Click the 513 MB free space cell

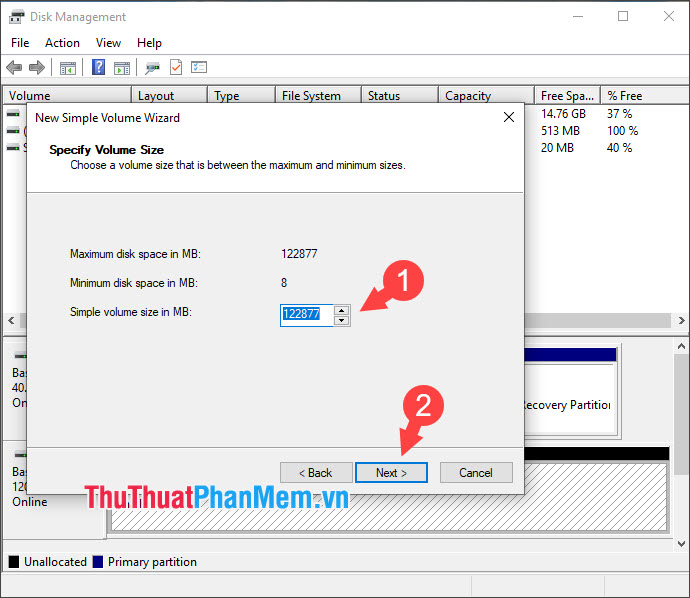[x=560, y=131]
